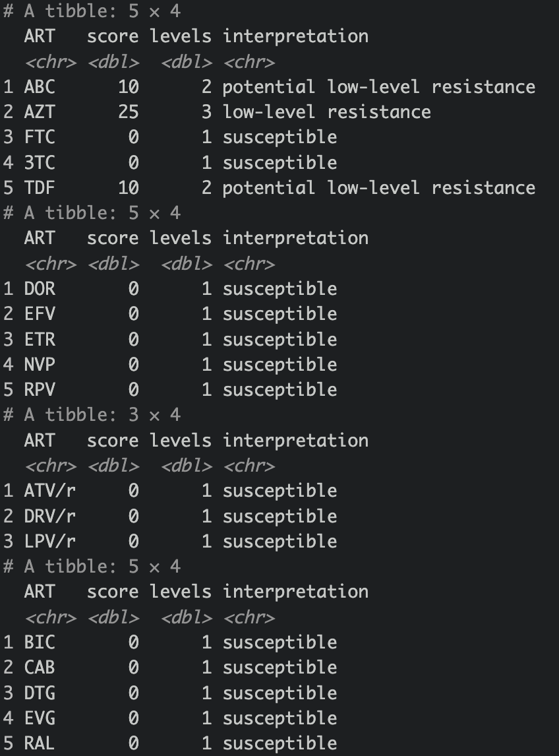Screen dimensions: 559x756
Task: Click the EFV row label
Action: pyautogui.click(x=40, y=314)
